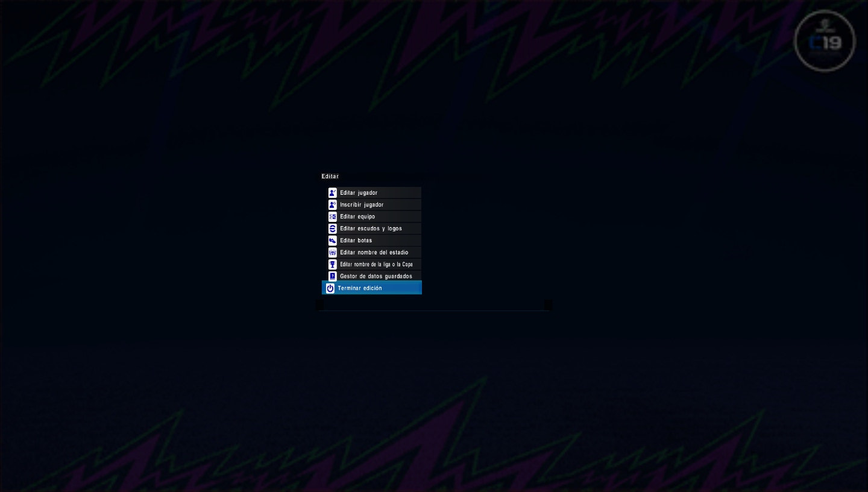
Task: Click the Editar header above the menu
Action: pos(330,176)
